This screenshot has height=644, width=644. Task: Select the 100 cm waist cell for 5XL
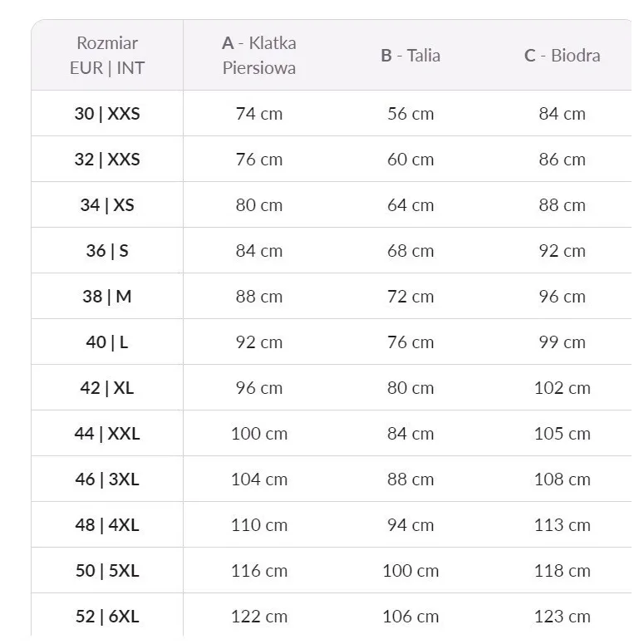pyautogui.click(x=410, y=571)
